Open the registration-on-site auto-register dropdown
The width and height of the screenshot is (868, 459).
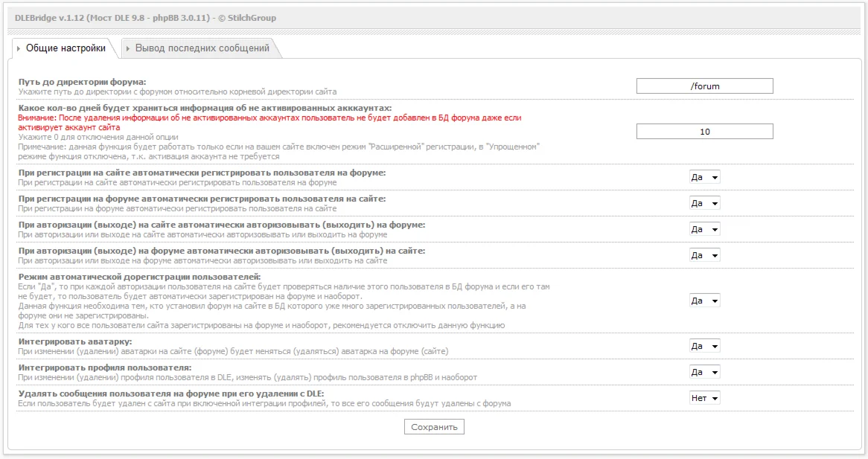tap(703, 177)
